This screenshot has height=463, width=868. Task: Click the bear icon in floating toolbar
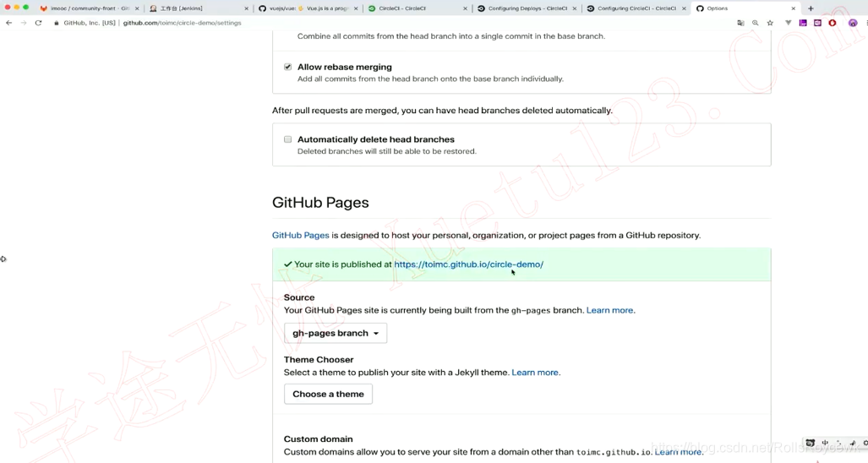click(x=810, y=443)
